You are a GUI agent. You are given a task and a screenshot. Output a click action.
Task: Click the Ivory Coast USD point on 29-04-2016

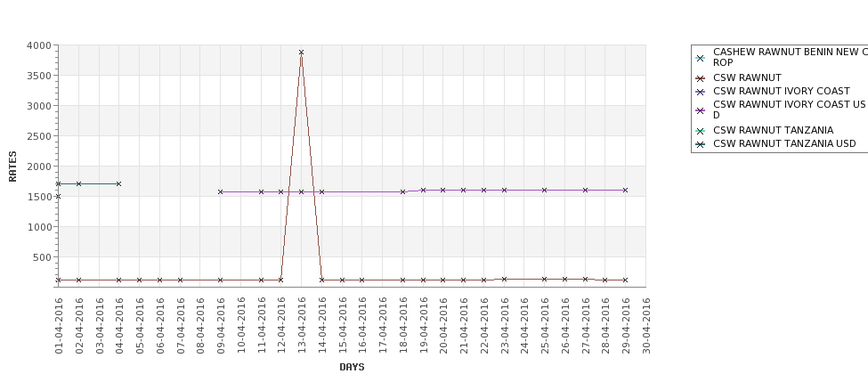point(626,190)
